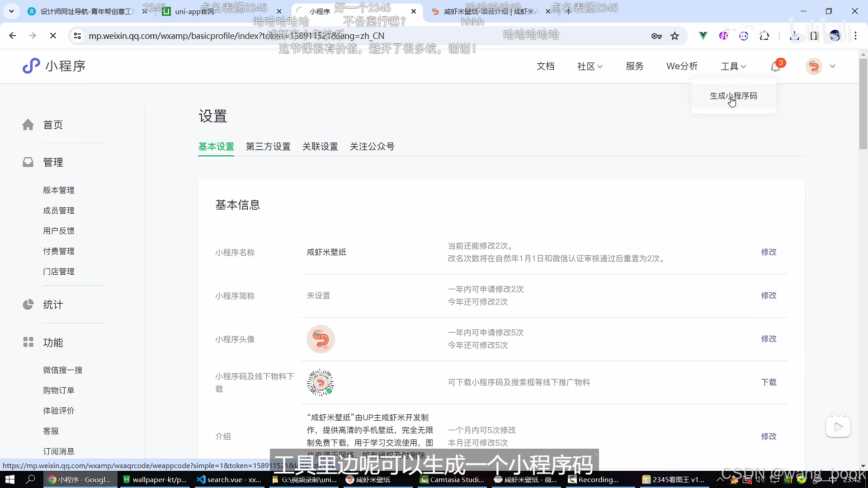Click the browser forward arrow
Image resolution: width=868 pixels, height=488 pixels.
tap(33, 36)
